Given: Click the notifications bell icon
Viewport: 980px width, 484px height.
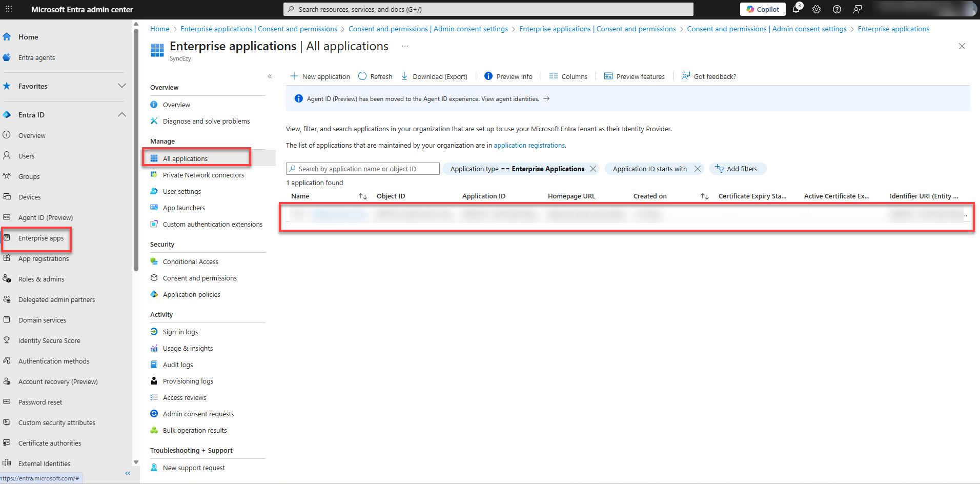Looking at the screenshot, I should tap(796, 9).
